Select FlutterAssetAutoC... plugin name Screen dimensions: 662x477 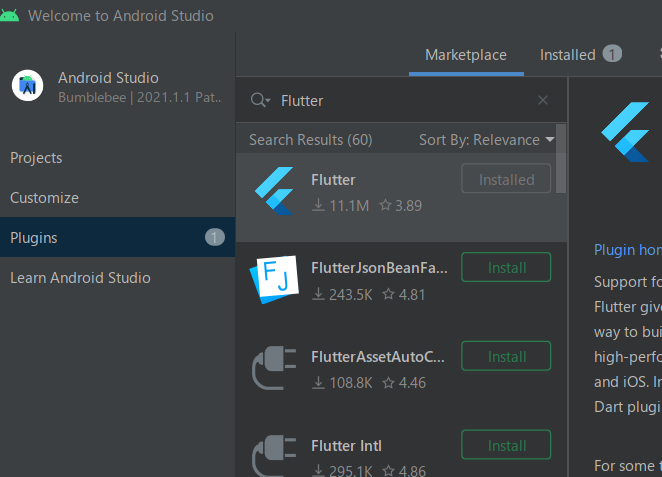(378, 357)
